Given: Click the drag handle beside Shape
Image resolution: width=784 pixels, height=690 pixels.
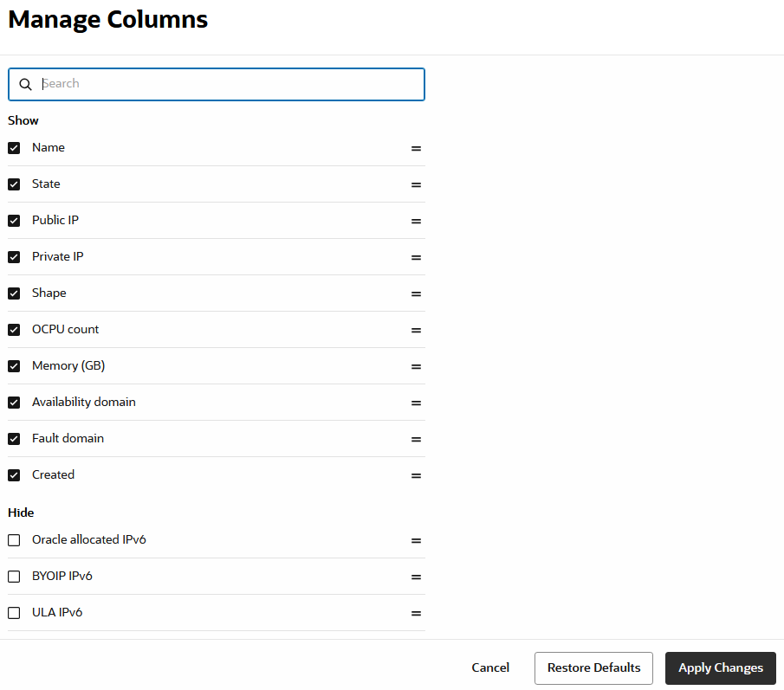Looking at the screenshot, I should tap(416, 293).
